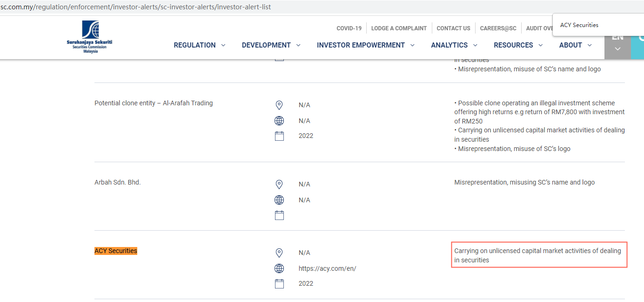
Task: Click top 'Misrepresentation, misuse of SC's name and logo' bullet
Action: coord(528,69)
